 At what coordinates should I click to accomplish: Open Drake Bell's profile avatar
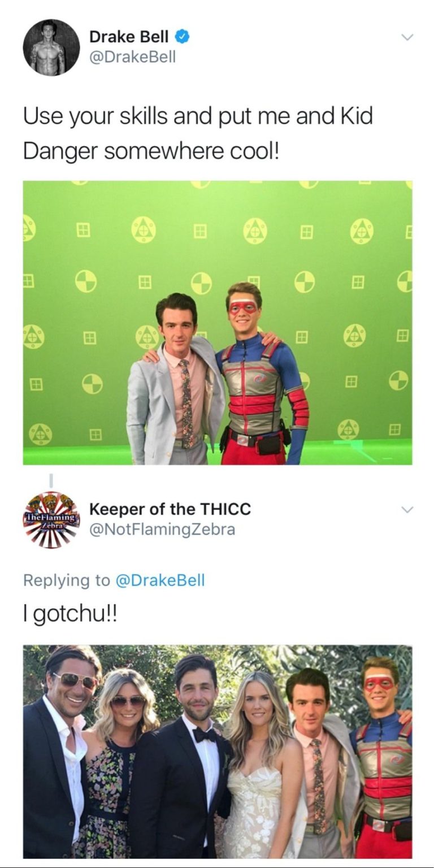(x=51, y=47)
